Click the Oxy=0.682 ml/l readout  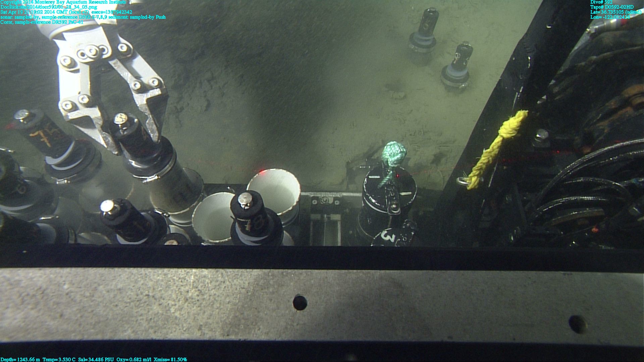pyautogui.click(x=133, y=359)
